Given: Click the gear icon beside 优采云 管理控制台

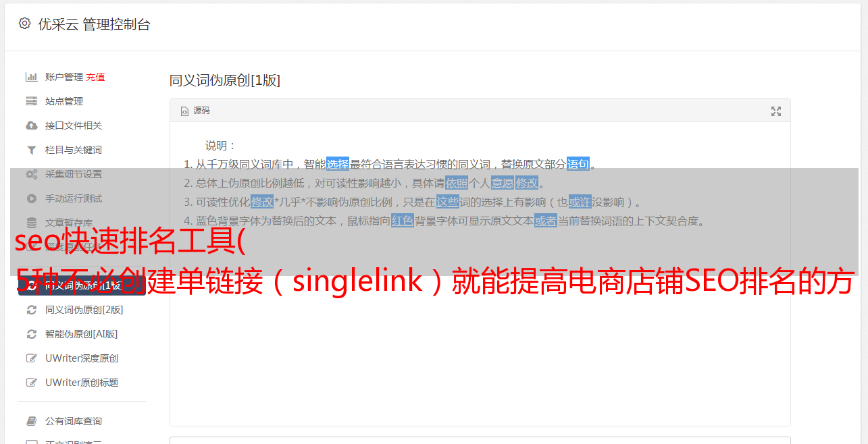Looking at the screenshot, I should point(24,24).
